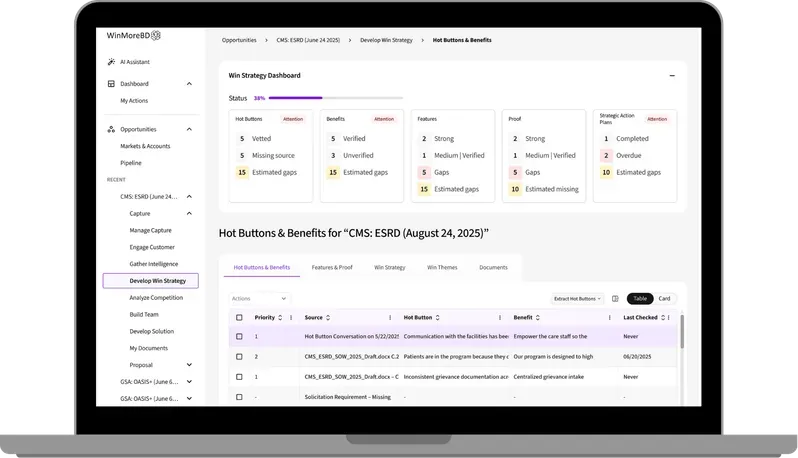
Task: Open column layout icon beside Extract Hot Buttons
Action: click(x=615, y=299)
